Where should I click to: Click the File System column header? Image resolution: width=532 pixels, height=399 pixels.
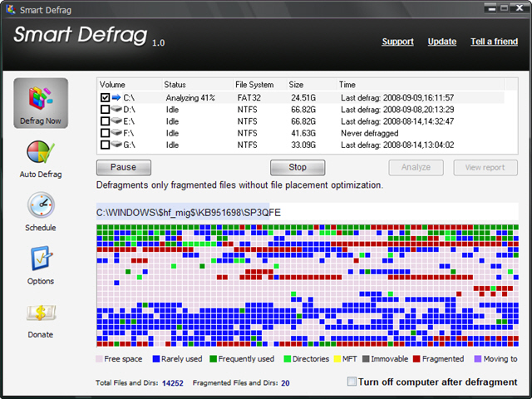(260, 85)
